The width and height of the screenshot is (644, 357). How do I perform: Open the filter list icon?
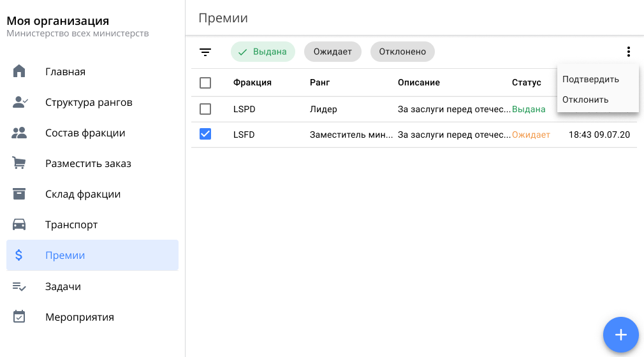click(205, 52)
